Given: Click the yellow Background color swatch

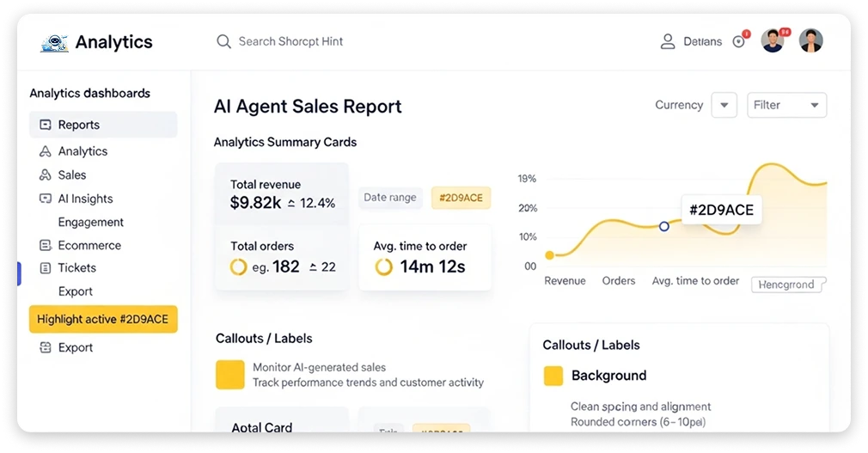Looking at the screenshot, I should click(x=553, y=376).
